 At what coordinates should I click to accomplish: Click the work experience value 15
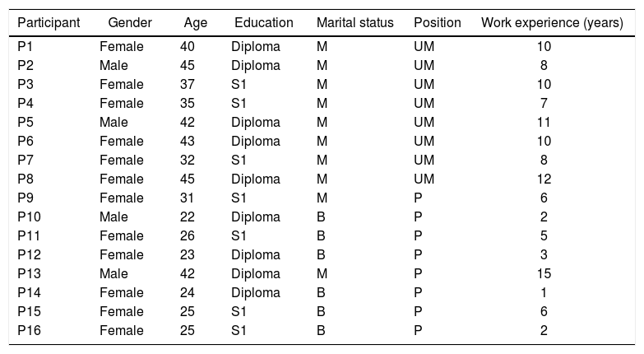click(544, 274)
